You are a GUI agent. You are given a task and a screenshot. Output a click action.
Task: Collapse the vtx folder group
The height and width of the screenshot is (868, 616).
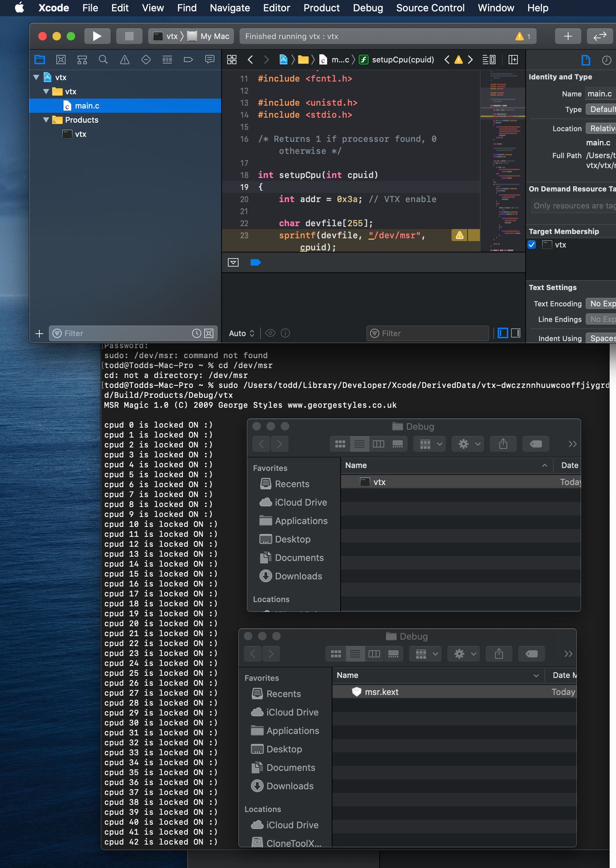click(46, 91)
